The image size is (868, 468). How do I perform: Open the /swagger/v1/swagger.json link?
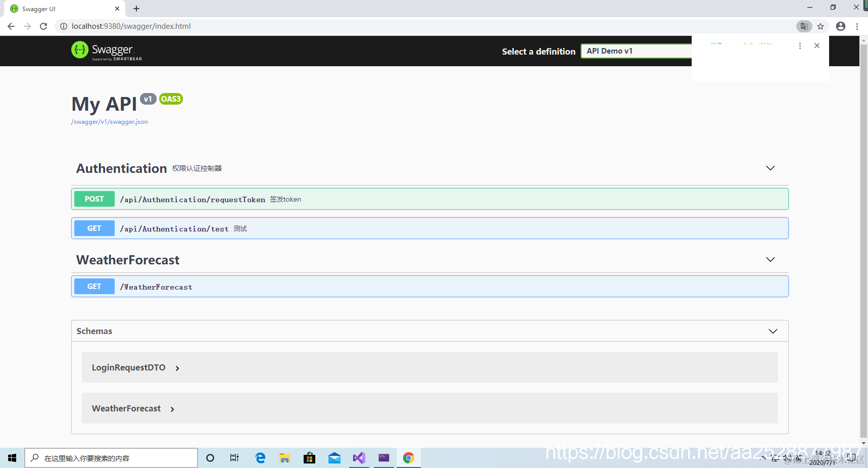point(110,122)
